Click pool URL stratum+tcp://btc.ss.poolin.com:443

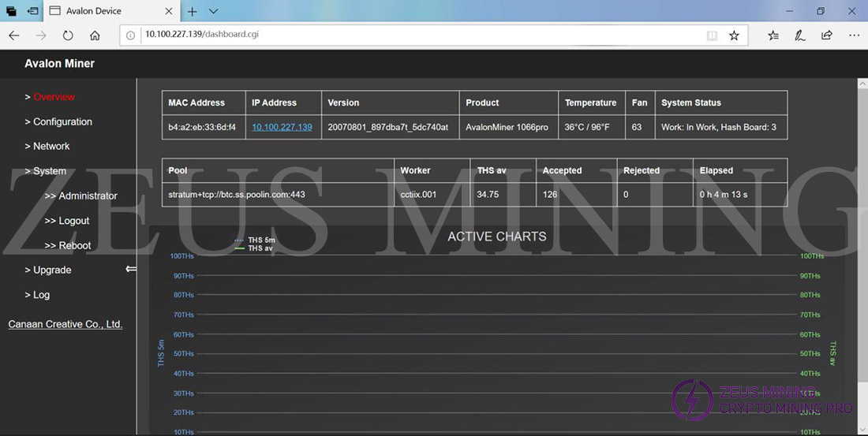(x=237, y=195)
